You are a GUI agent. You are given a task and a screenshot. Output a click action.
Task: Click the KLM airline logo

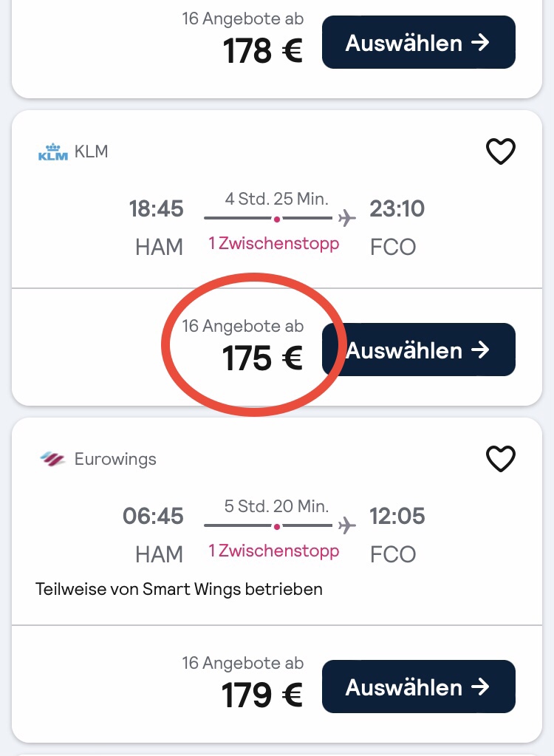pyautogui.click(x=52, y=153)
